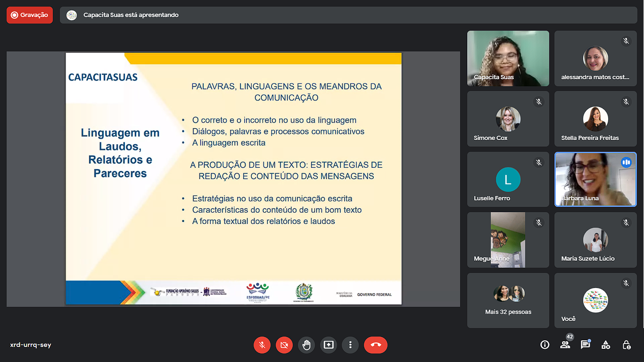The width and height of the screenshot is (644, 362).
Task: Click the present screen icon
Action: (329, 345)
